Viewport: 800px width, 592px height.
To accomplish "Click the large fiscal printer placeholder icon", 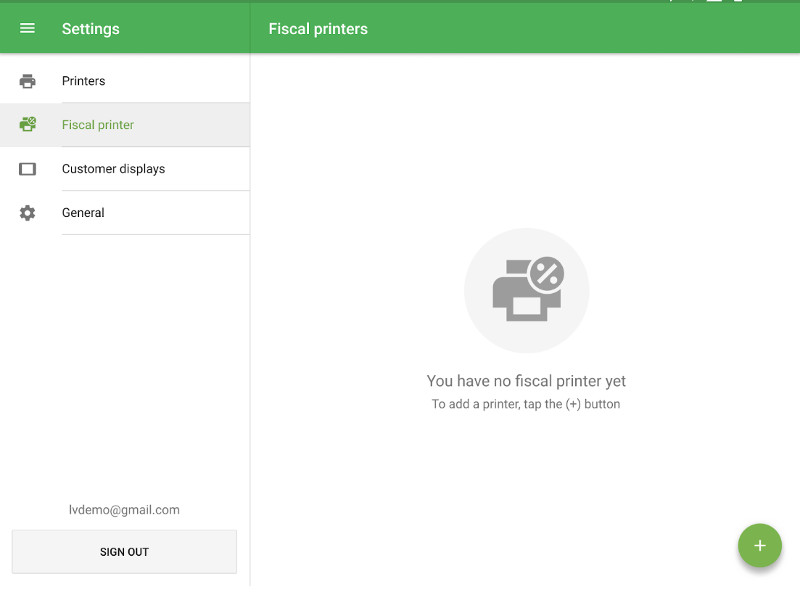I will coord(527,290).
